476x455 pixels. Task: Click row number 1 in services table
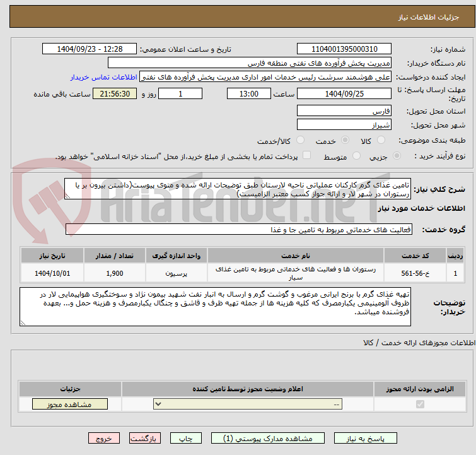(455, 273)
